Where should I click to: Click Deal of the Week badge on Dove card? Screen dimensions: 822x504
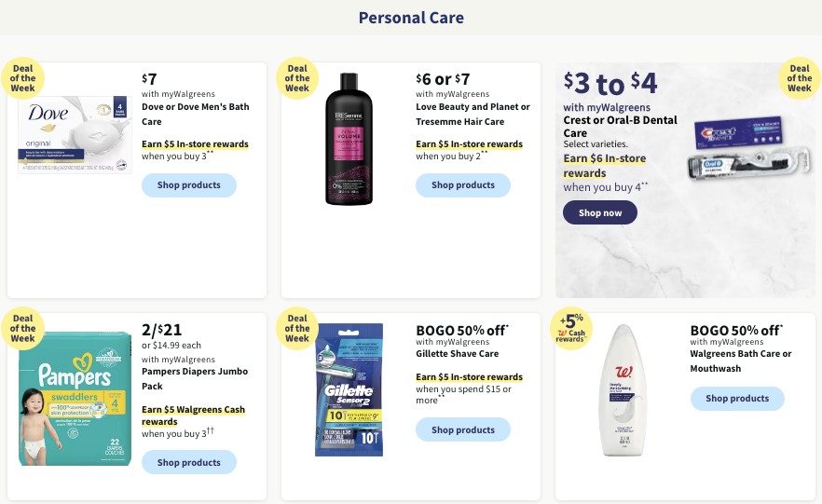pos(22,78)
